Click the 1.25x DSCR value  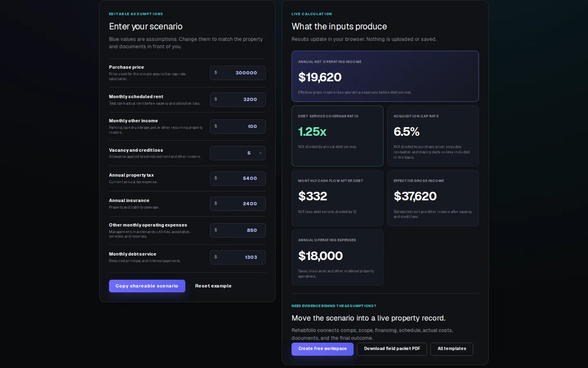312,132
